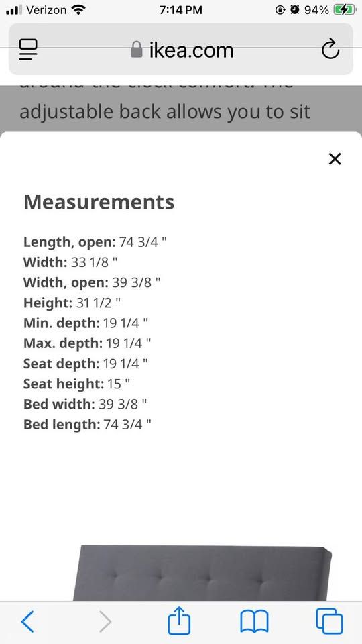Close the Measurements panel
Screen dimensions: 362x644
pos(335,159)
